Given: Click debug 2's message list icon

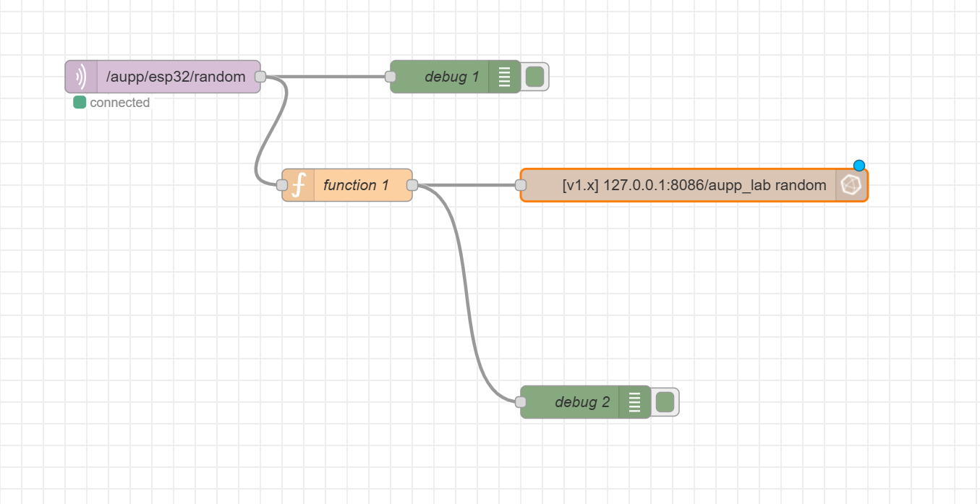Looking at the screenshot, I should 635,402.
